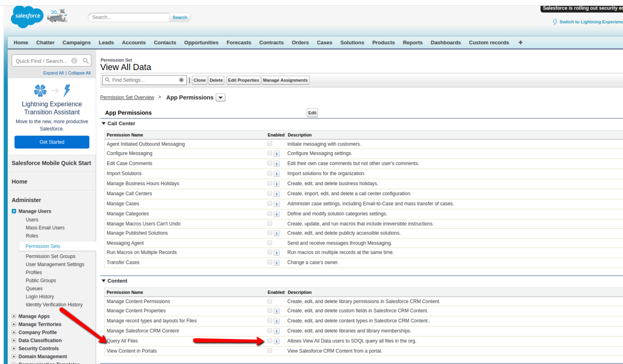The image size is (623, 364).
Task: Click info icon for Manage Categories
Action: point(276,214)
